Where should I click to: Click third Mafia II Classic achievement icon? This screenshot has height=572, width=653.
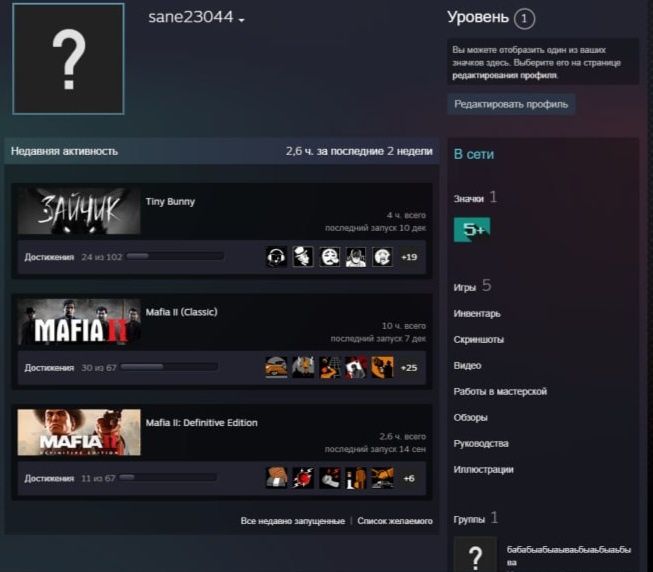coord(329,368)
